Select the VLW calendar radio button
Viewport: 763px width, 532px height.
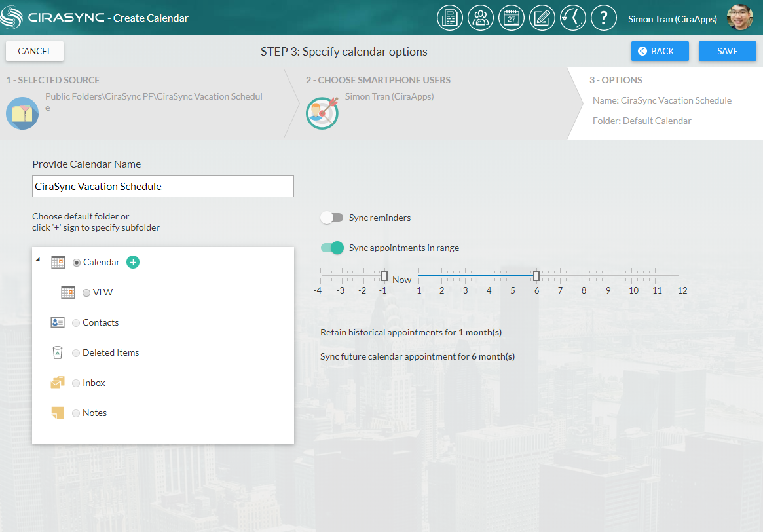[85, 292]
